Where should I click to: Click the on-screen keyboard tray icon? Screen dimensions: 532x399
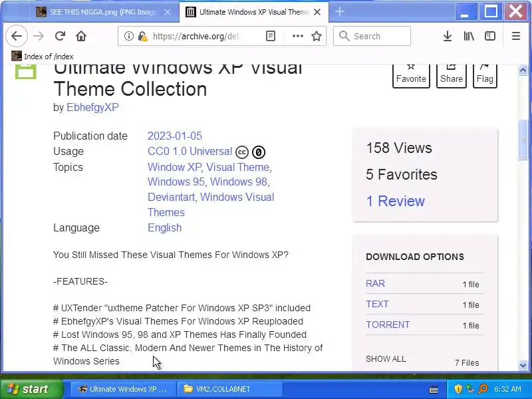[x=434, y=389]
